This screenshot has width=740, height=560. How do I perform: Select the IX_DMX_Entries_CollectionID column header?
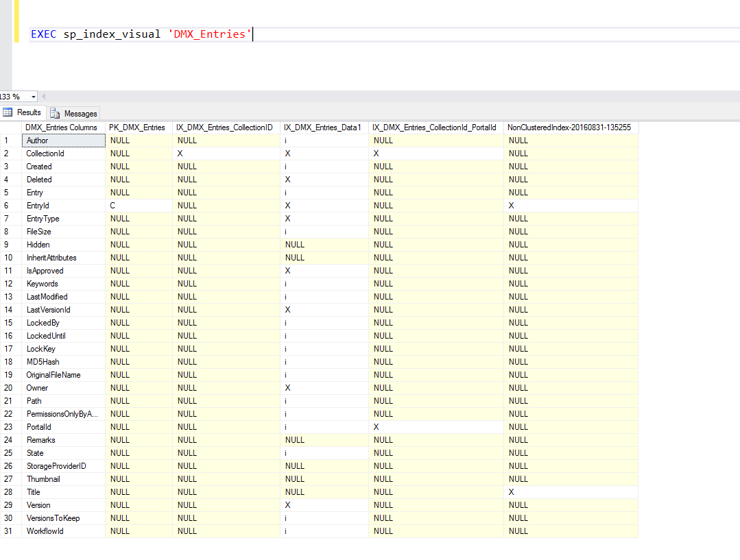point(225,127)
